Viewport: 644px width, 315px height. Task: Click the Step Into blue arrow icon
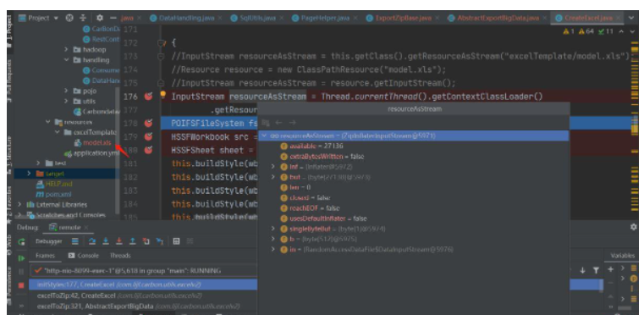[x=106, y=241]
